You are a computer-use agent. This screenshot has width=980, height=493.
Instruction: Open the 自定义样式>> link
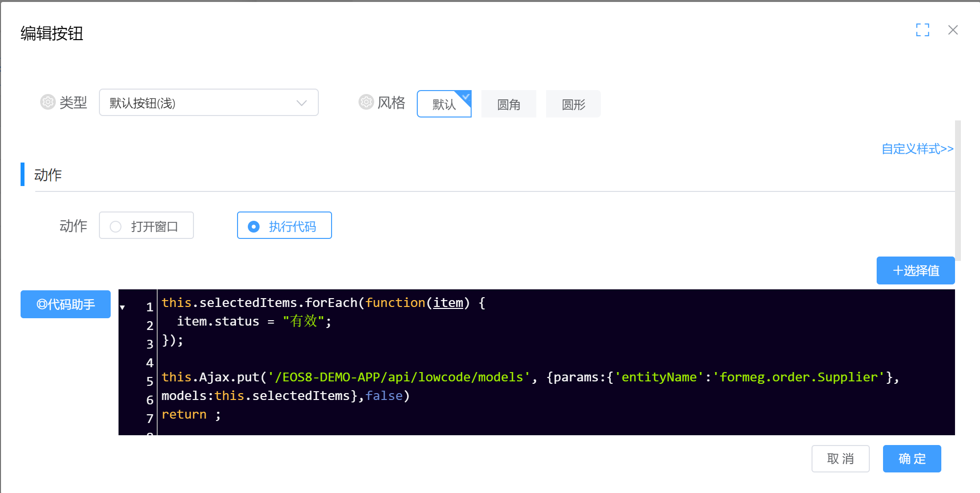(917, 149)
